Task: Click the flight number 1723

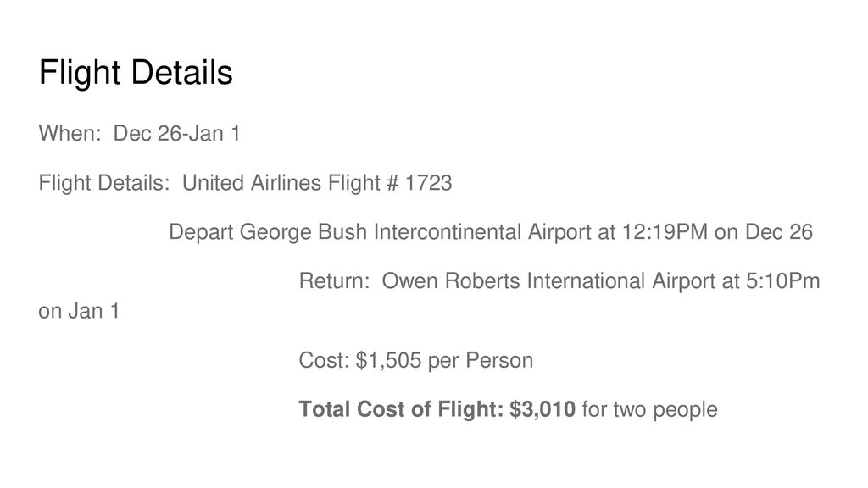Action: [x=428, y=183]
